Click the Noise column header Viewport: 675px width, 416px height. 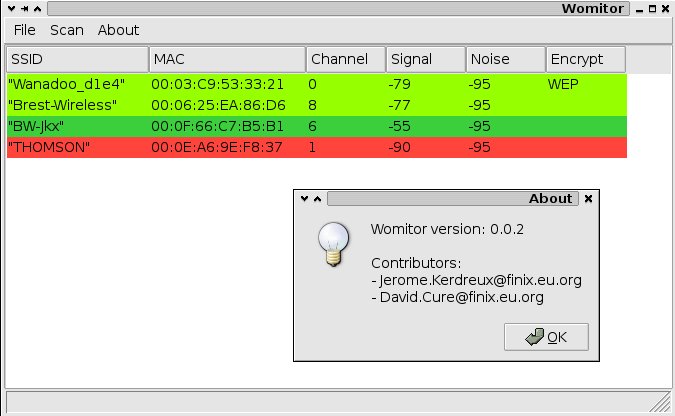click(x=505, y=59)
